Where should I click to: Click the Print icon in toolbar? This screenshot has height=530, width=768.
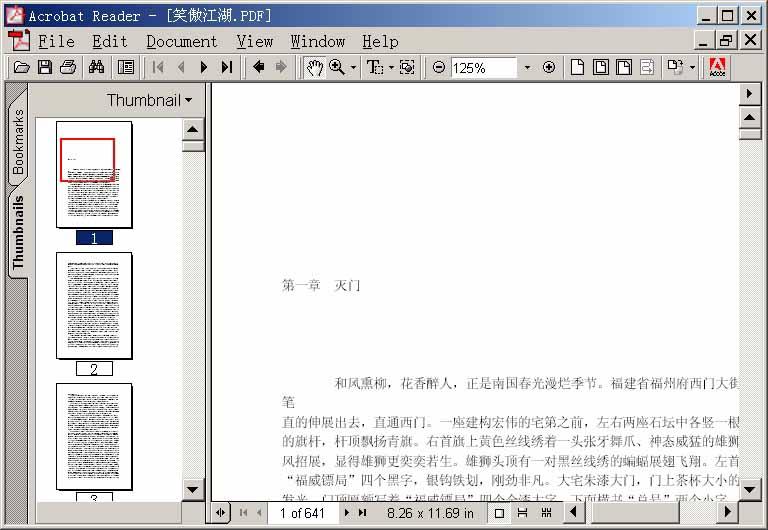click(x=68, y=67)
